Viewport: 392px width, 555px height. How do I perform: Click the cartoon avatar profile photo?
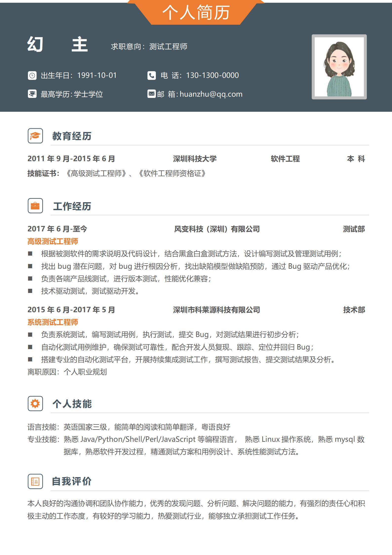[339, 67]
